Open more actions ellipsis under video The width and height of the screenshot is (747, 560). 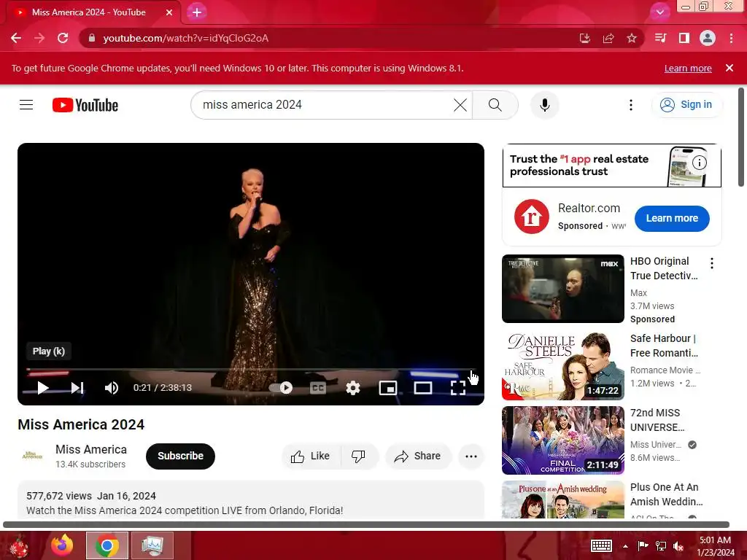tap(471, 456)
